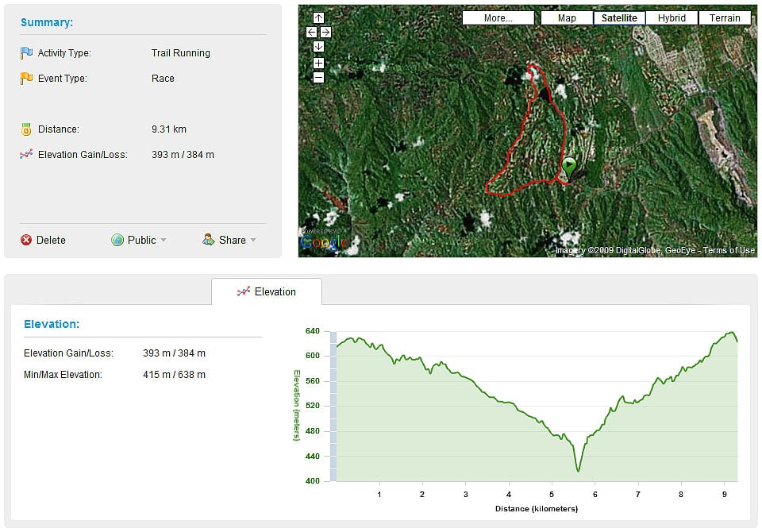This screenshot has height=532, width=762.
Task: Pan the map up with the arrow
Action: (318, 17)
